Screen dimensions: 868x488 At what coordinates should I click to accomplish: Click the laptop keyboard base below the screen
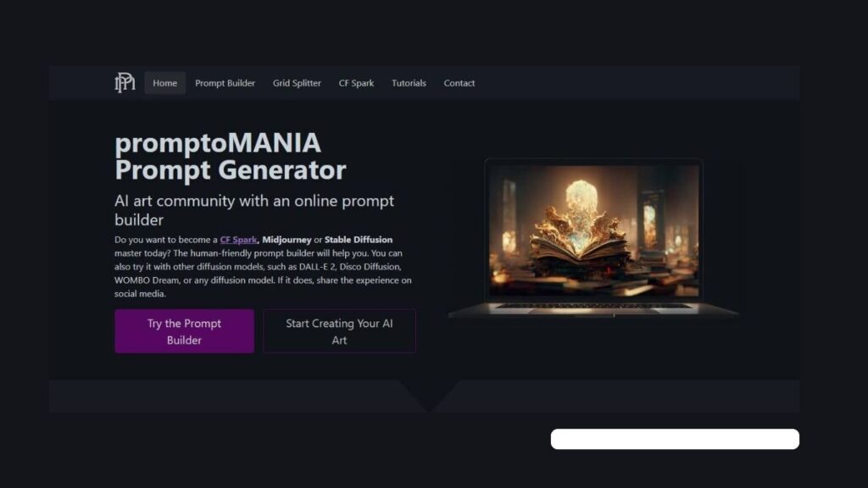tap(593, 309)
